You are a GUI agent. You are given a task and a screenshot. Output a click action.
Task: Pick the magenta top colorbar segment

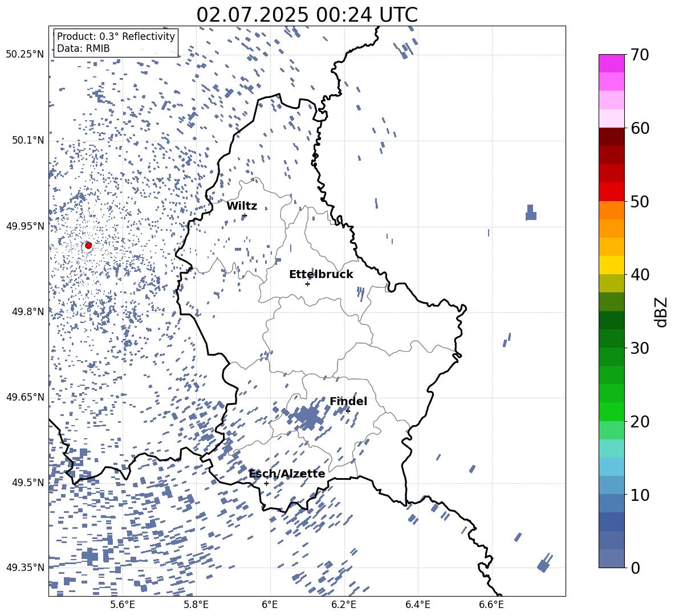(x=611, y=64)
